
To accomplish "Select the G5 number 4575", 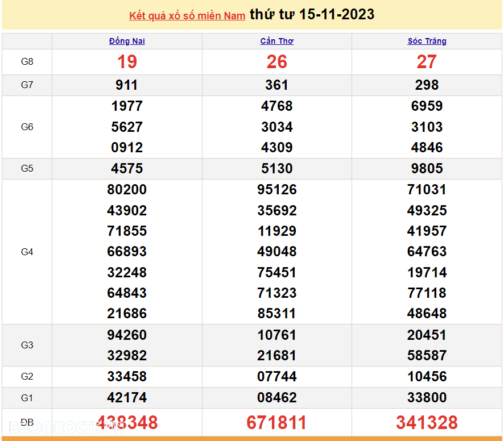I will 127,168.
